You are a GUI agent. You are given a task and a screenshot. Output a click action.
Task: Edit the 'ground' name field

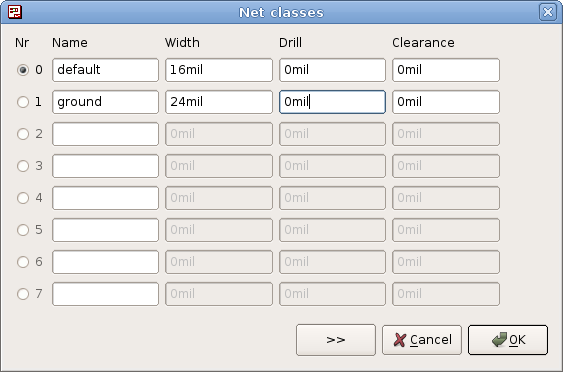[x=105, y=102]
